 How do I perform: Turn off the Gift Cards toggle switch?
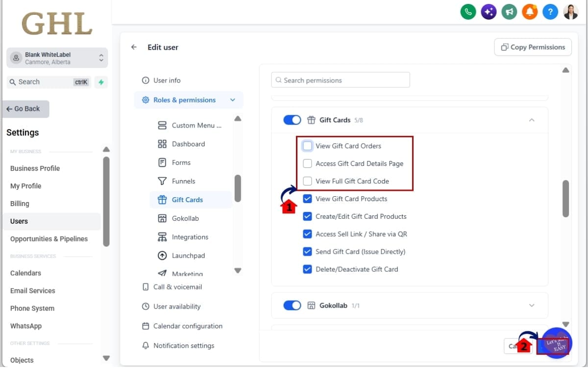pyautogui.click(x=293, y=120)
